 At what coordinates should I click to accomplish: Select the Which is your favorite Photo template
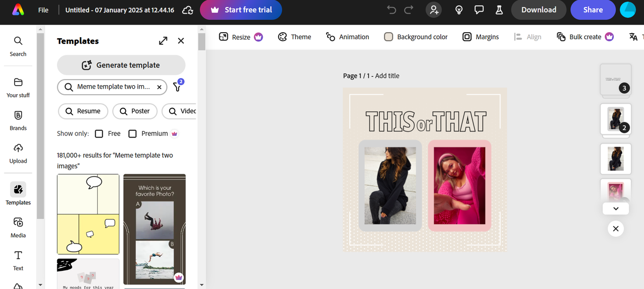[x=154, y=230]
